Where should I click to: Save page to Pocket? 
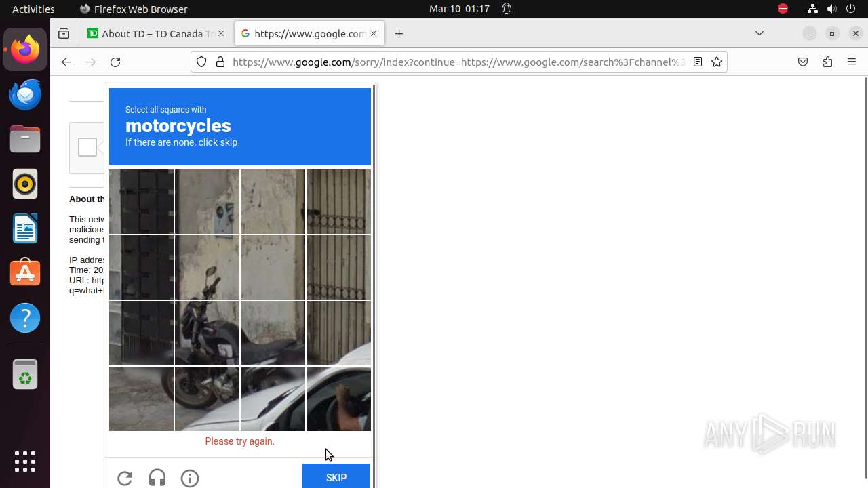[803, 62]
